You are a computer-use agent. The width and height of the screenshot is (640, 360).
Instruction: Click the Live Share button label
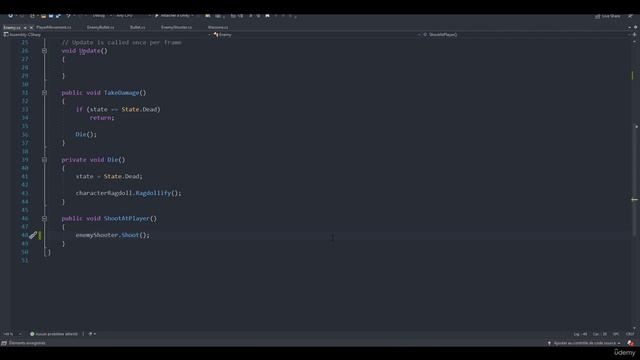tap(611, 16)
